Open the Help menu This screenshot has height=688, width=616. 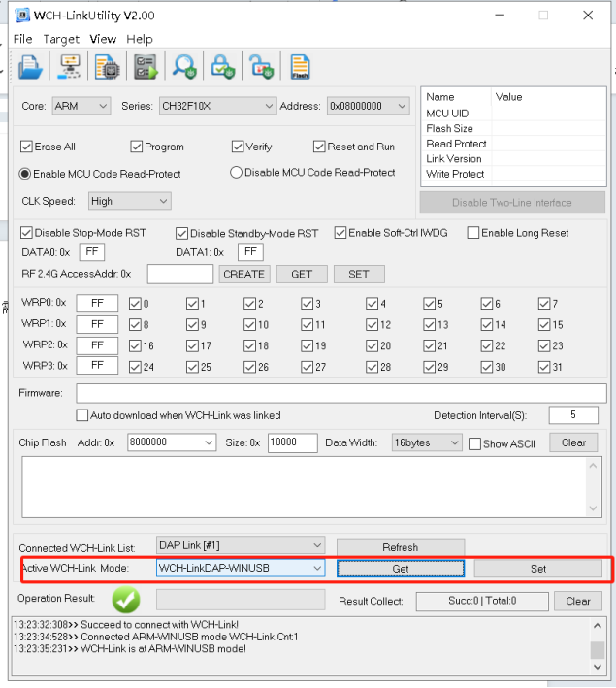[140, 39]
